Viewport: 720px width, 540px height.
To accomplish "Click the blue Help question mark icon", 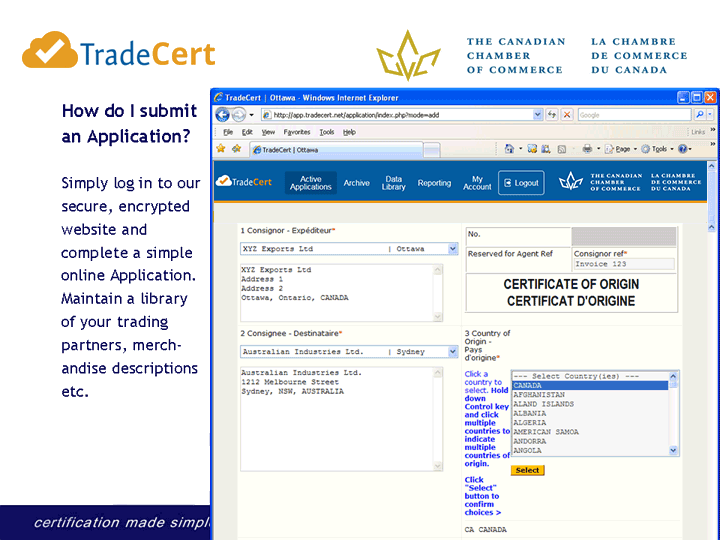I will [684, 149].
